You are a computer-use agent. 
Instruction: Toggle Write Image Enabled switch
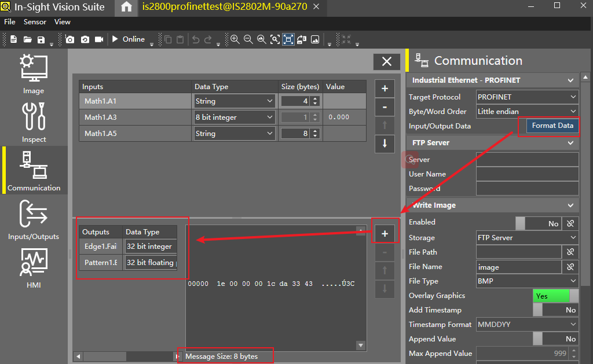point(539,223)
